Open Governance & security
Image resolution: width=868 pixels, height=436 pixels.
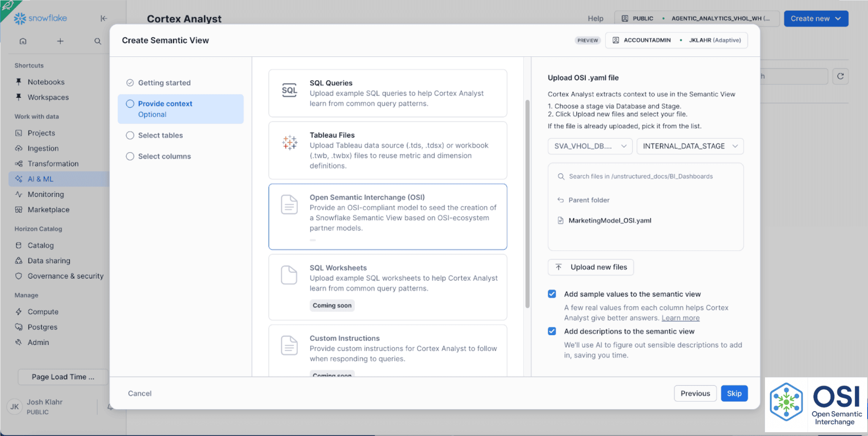[x=66, y=276]
